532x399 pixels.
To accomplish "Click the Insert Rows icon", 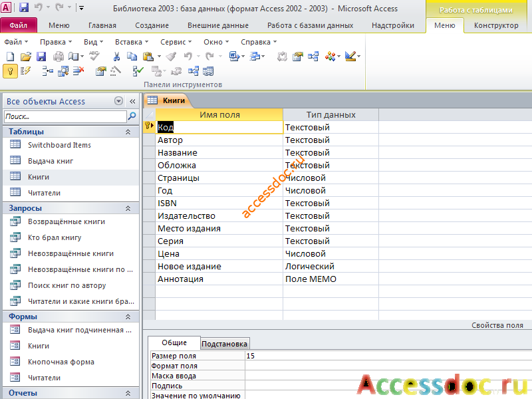I will [47, 71].
